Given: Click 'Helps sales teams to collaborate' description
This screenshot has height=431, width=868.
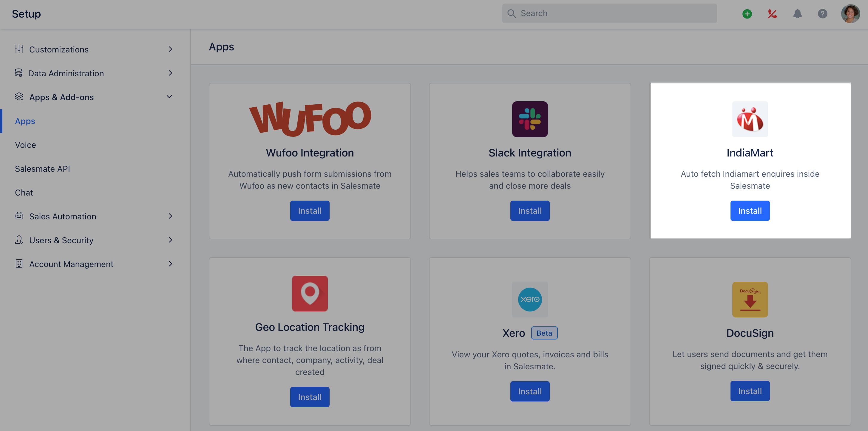Looking at the screenshot, I should (530, 180).
